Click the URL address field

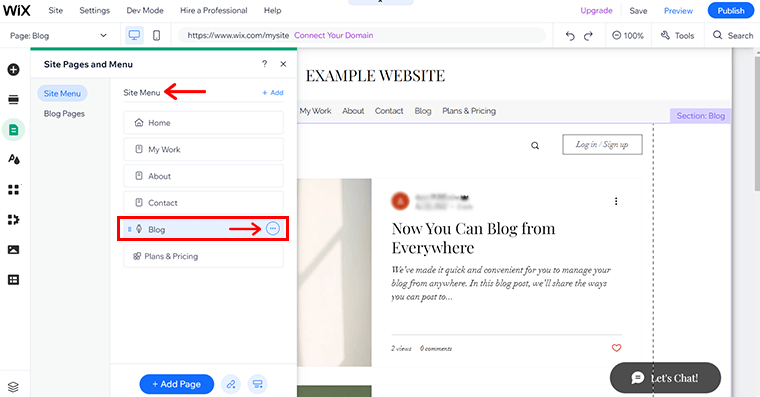[x=361, y=35]
